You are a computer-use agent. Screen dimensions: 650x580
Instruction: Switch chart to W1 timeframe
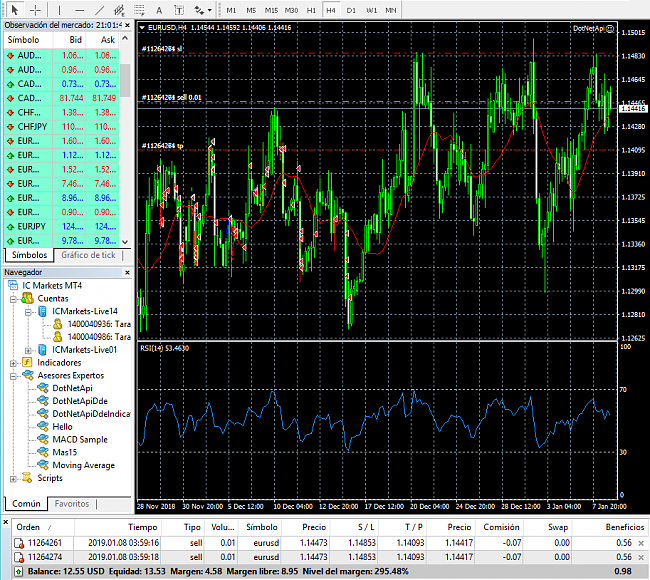point(371,10)
